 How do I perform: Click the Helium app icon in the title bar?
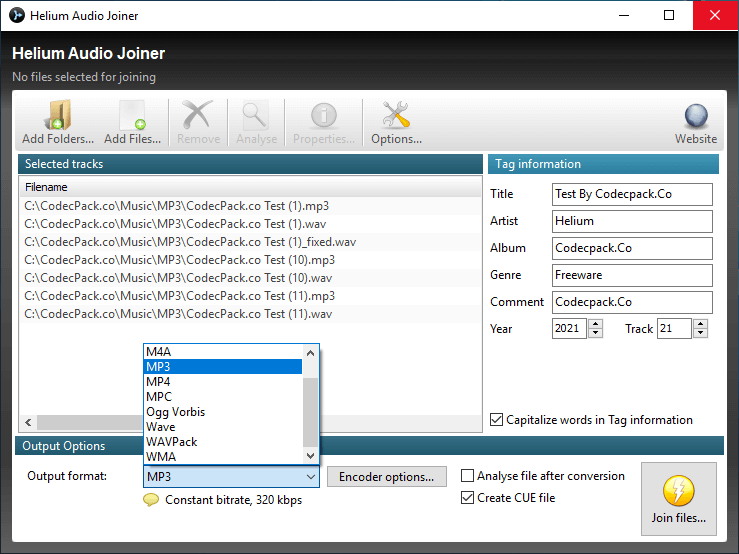(16, 15)
